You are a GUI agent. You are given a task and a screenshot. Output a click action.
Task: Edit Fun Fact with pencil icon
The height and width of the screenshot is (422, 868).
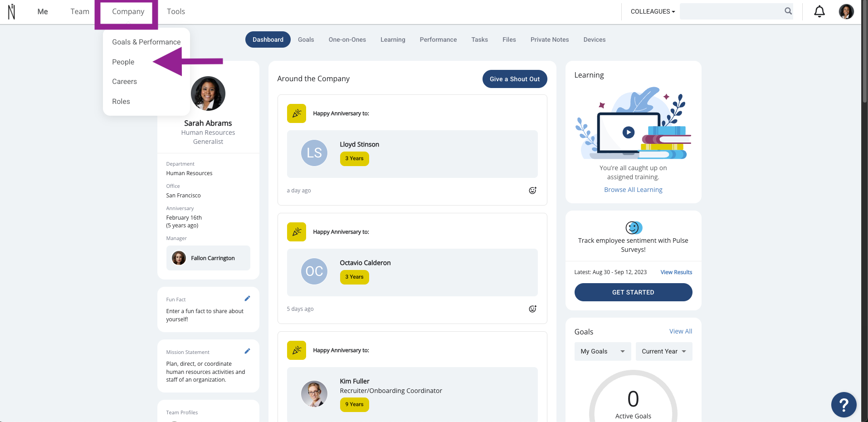247,299
